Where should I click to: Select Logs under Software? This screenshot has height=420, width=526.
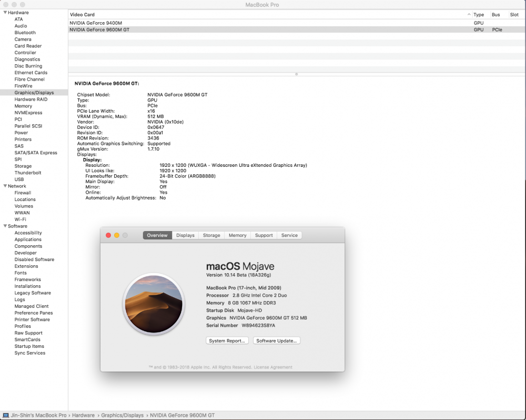pyautogui.click(x=20, y=299)
